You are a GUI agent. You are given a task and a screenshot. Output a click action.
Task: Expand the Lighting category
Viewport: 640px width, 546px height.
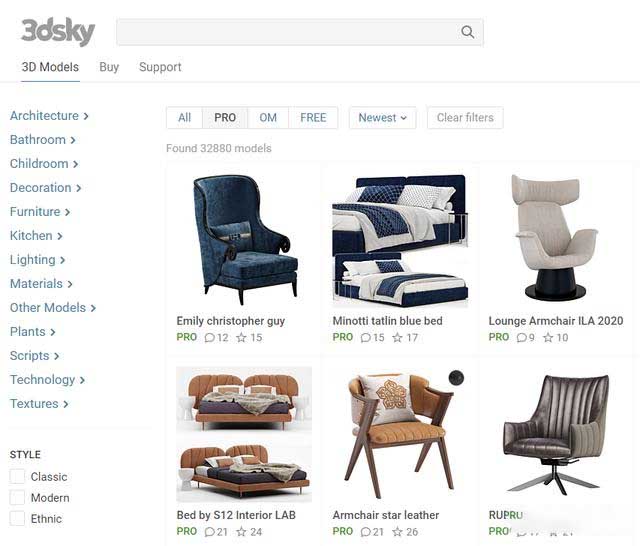click(x=38, y=260)
